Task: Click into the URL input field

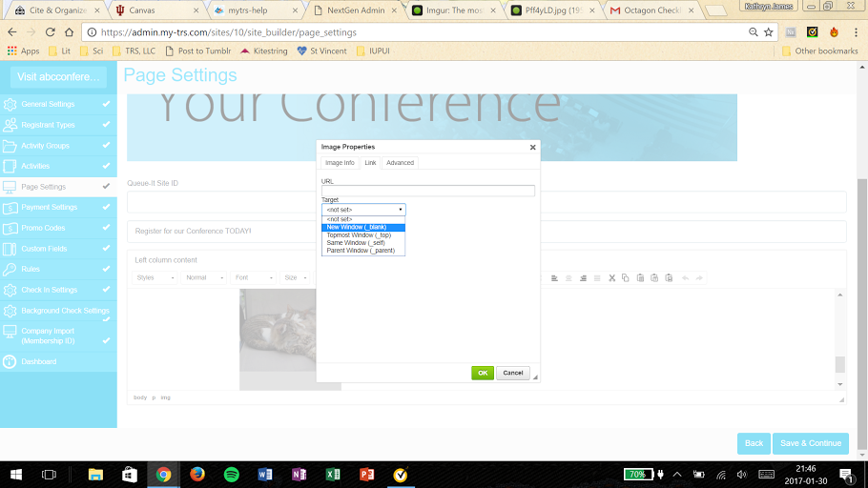Action: coord(427,191)
